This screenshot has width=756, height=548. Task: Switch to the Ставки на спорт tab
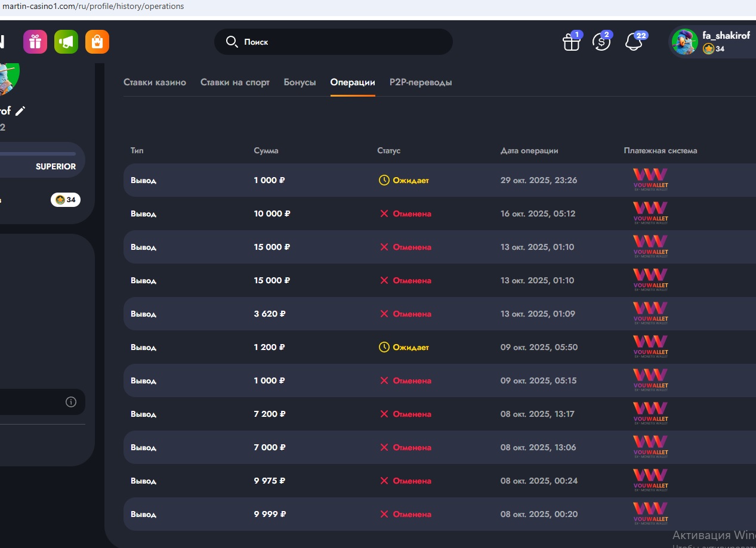pyautogui.click(x=235, y=82)
